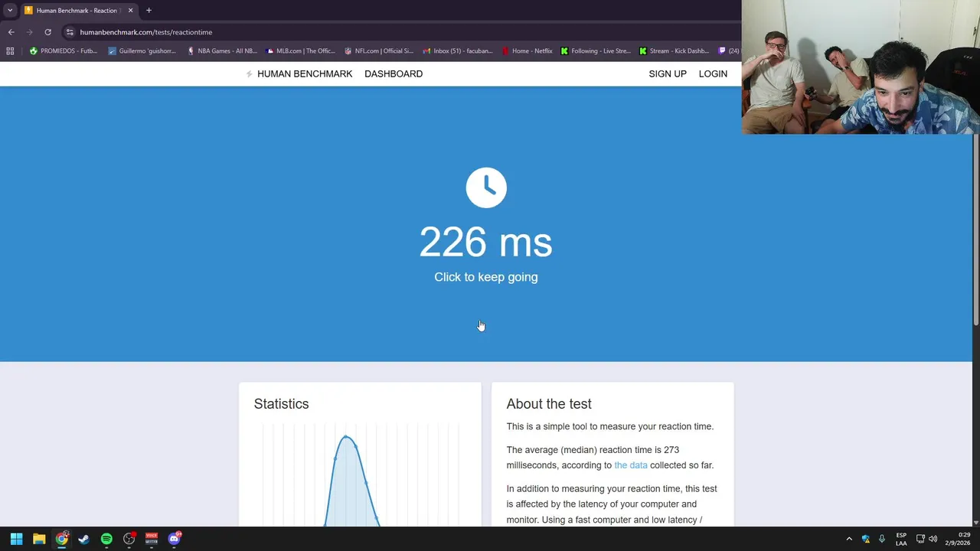The width and height of the screenshot is (980, 551).
Task: Open the network status tray icon
Action: click(x=920, y=539)
